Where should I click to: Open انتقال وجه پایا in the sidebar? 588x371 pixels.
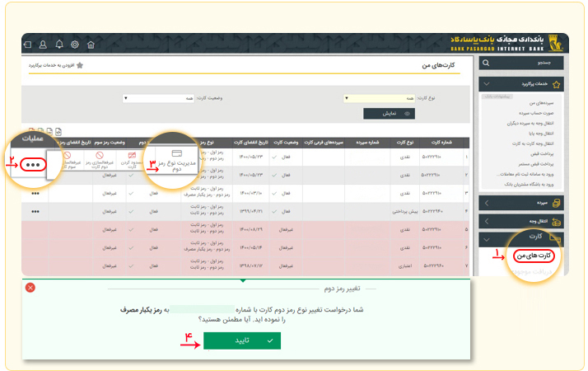tap(541, 134)
